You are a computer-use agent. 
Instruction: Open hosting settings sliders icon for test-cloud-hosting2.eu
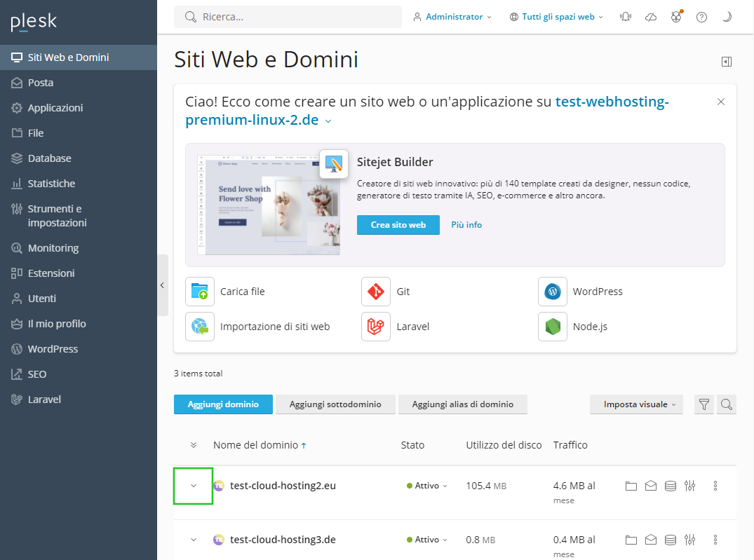690,486
